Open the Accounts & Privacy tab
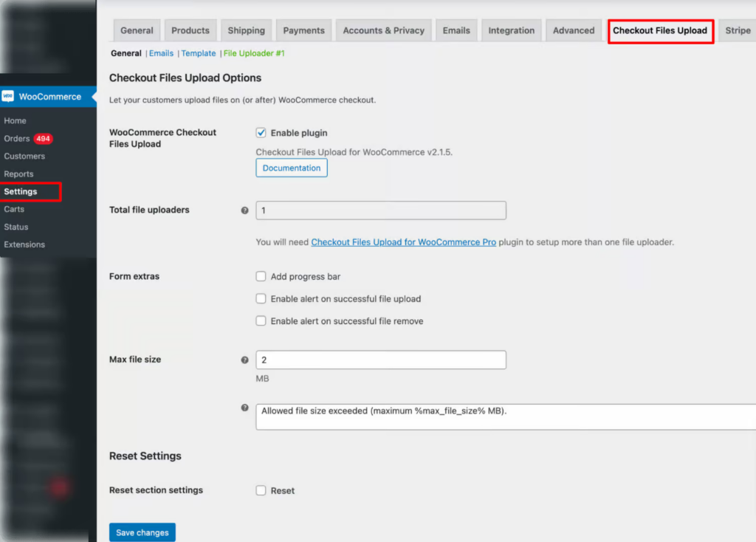 [x=383, y=30]
